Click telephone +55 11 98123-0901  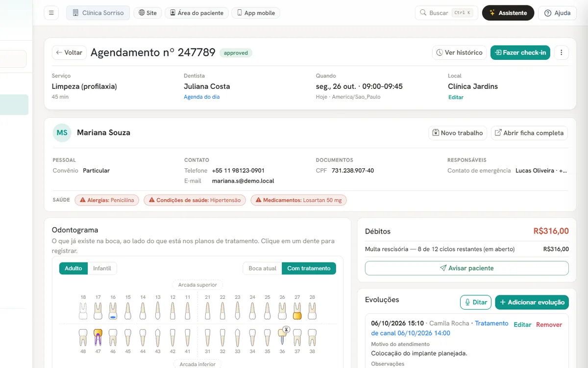238,171
